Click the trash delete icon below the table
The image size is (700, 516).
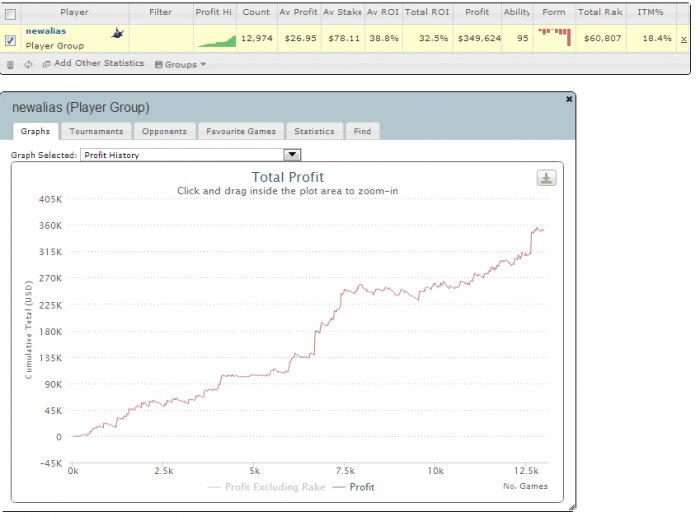click(x=10, y=65)
